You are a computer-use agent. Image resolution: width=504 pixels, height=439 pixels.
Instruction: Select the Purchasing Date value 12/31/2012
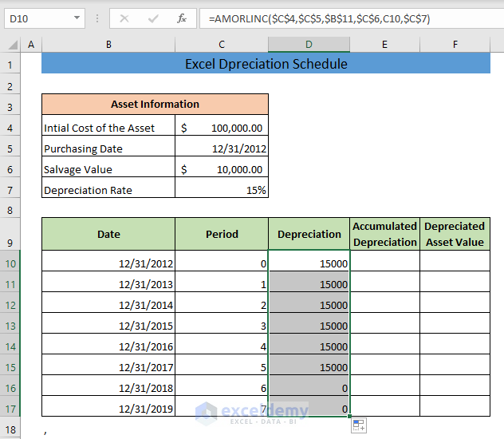(222, 148)
